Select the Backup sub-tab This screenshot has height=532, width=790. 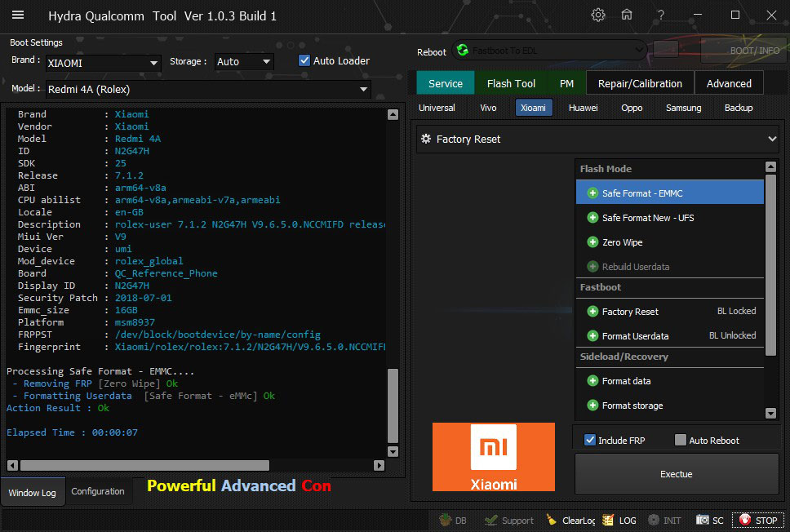(x=738, y=108)
